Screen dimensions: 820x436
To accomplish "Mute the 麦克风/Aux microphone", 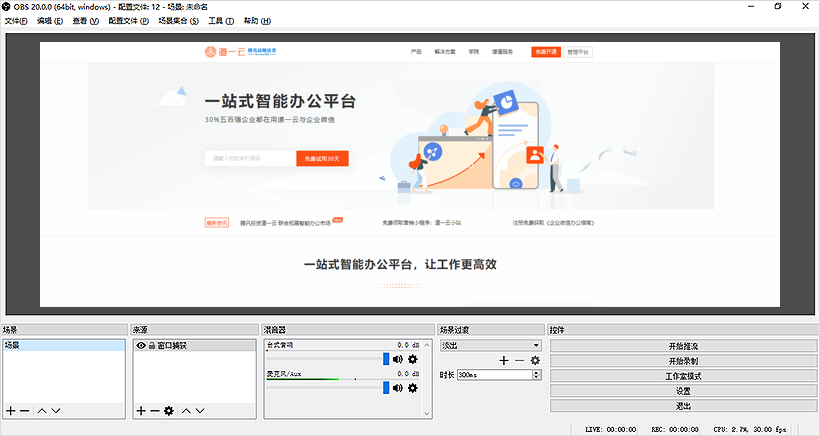I will coord(397,387).
